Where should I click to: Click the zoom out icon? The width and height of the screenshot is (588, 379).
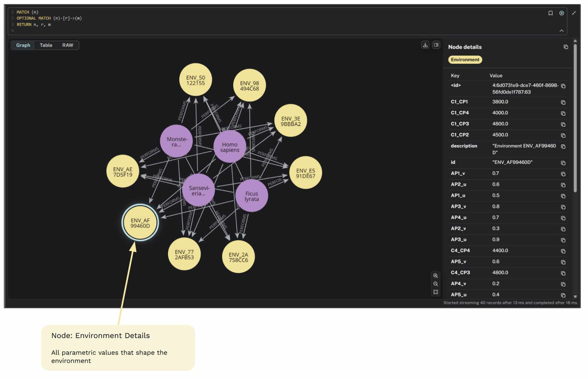pos(435,284)
